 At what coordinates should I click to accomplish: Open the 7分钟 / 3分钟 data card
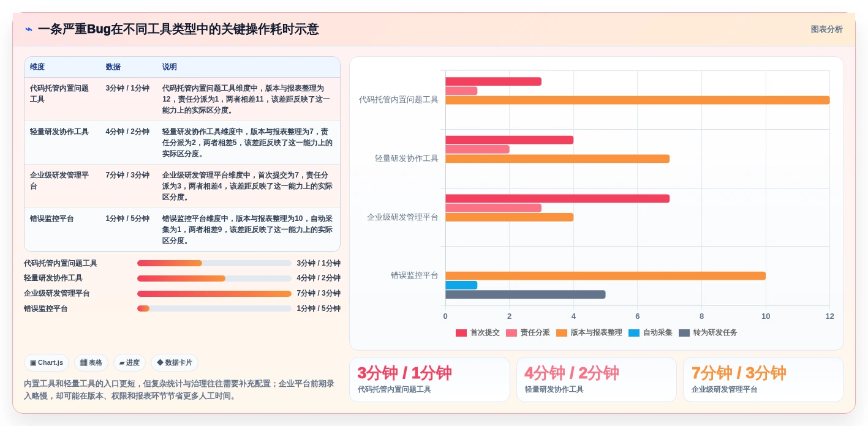tap(763, 379)
